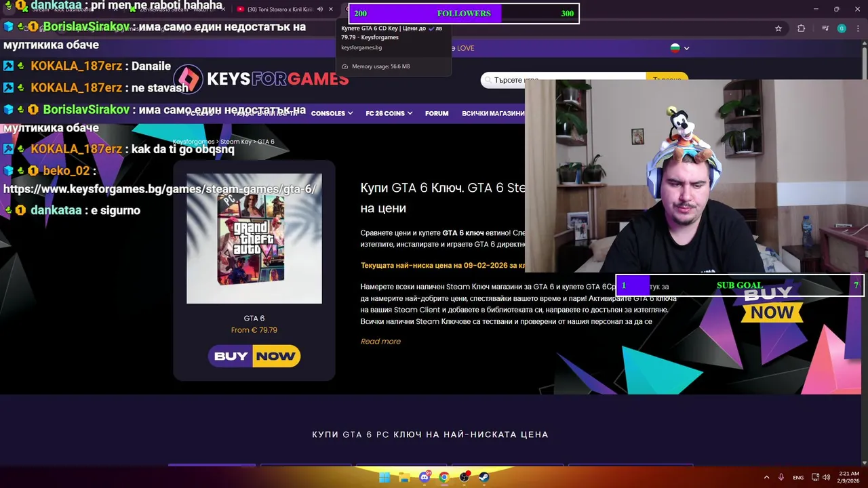Open network settings tray icon
Screen dimensions: 868x488
816,477
